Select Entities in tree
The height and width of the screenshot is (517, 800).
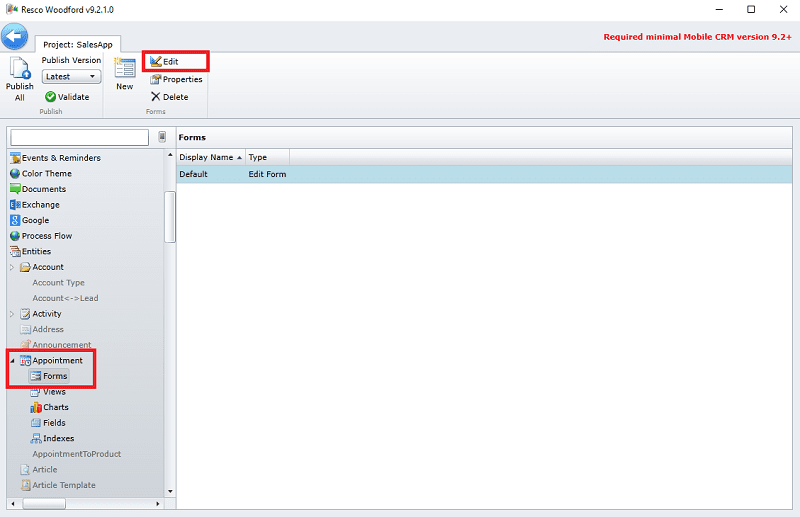click(31, 251)
